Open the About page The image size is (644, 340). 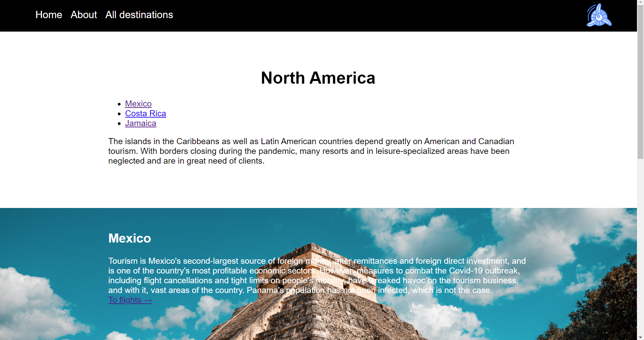83,15
